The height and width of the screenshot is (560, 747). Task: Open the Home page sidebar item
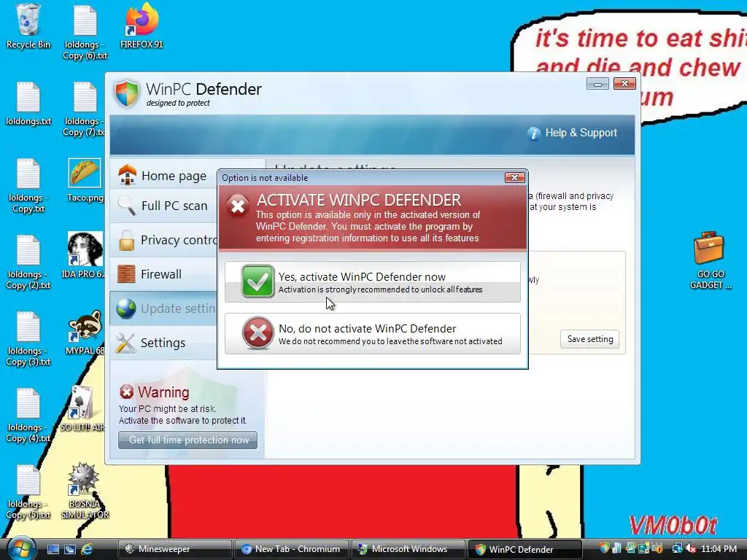(x=163, y=176)
